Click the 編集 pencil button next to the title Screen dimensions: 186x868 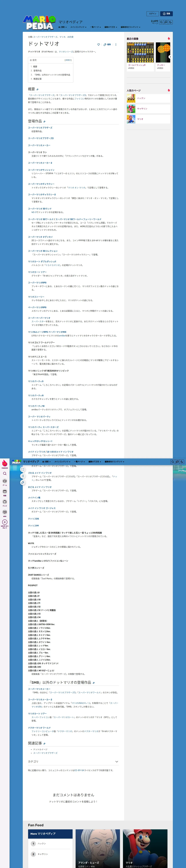[107, 44]
